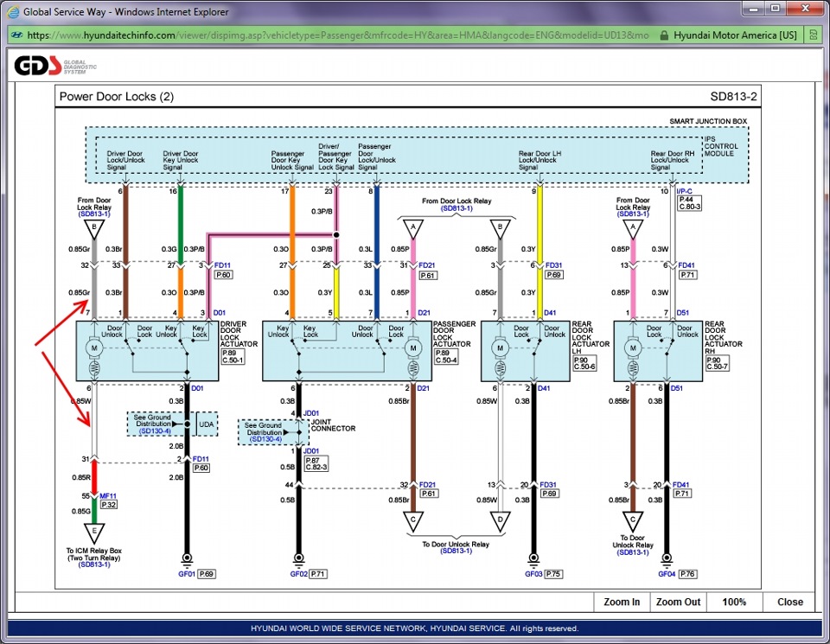
Task: Click the motor symbol in driver door actuator
Action: pyautogui.click(x=94, y=348)
